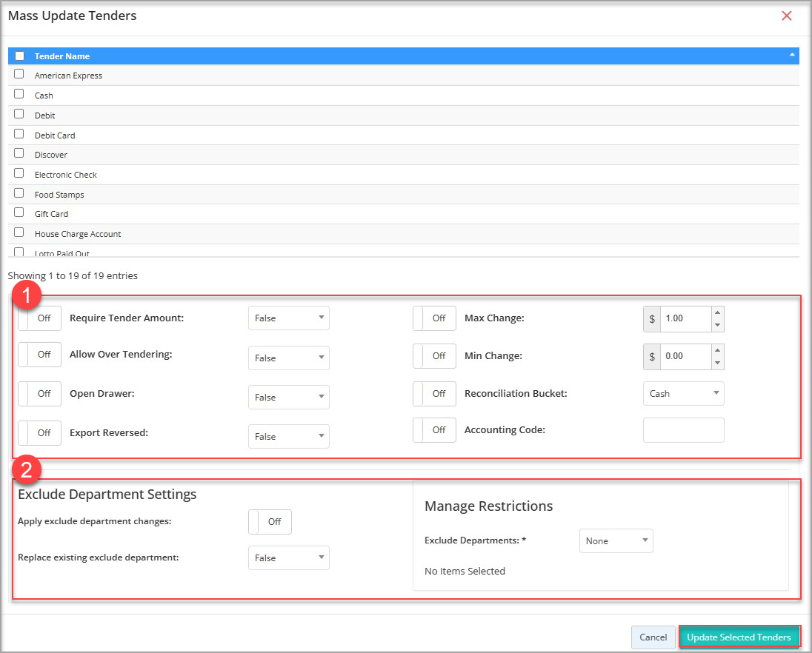The height and width of the screenshot is (653, 812).
Task: Turn on the Min Change switch
Action: coord(434,356)
